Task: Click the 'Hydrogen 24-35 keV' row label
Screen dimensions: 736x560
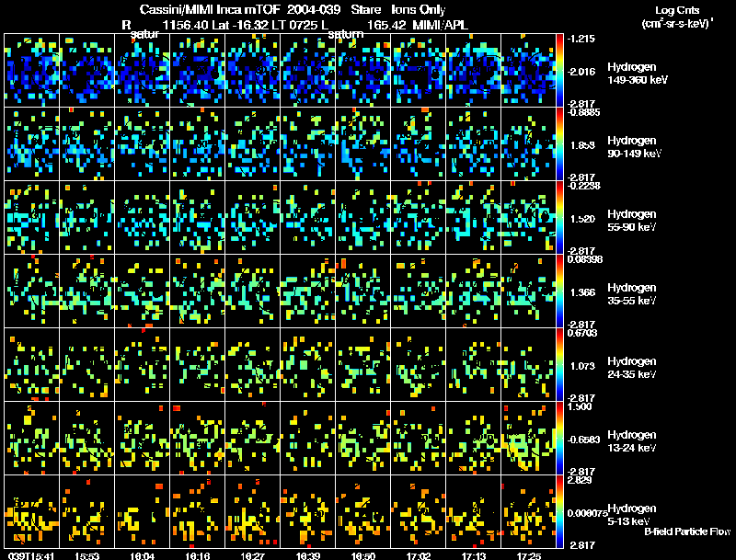Action: (632, 368)
